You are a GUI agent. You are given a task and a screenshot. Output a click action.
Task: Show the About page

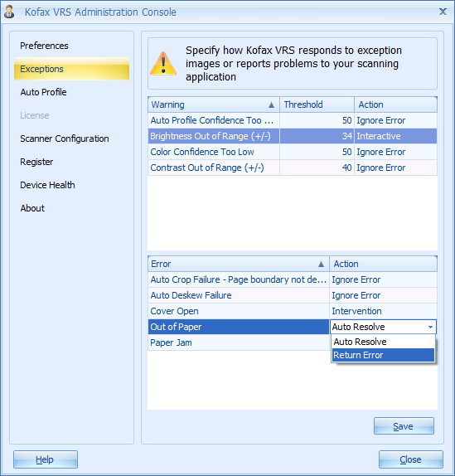[32, 208]
